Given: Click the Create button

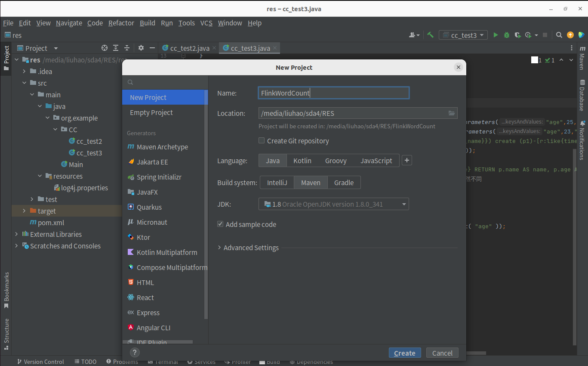Looking at the screenshot, I should click(405, 353).
